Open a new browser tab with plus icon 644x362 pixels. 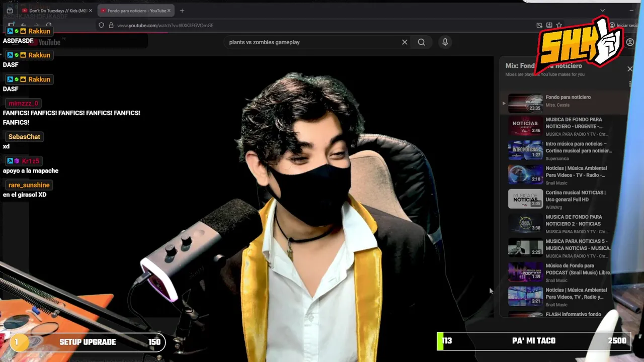pos(182,11)
